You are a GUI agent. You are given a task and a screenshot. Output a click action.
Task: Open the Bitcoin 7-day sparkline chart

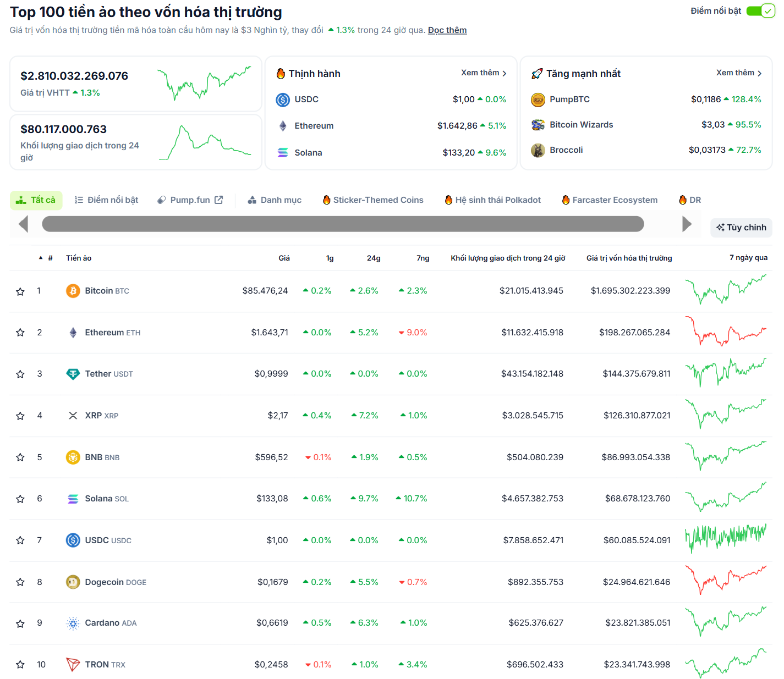coord(726,290)
